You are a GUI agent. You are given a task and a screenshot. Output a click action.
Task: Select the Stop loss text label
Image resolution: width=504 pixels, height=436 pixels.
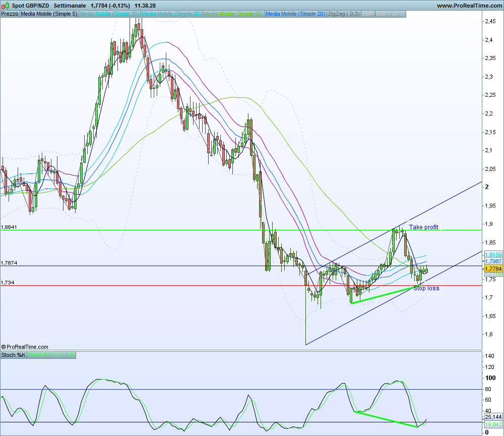(x=426, y=288)
